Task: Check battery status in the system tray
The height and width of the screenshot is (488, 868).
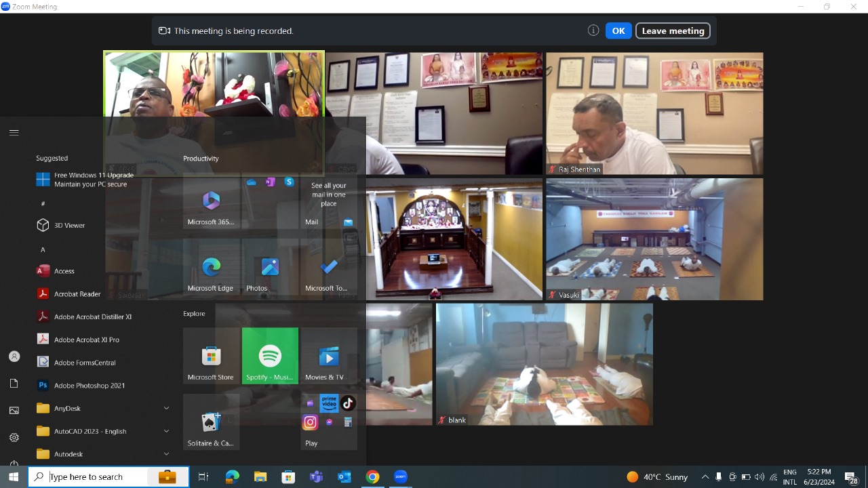Action: coord(746,477)
